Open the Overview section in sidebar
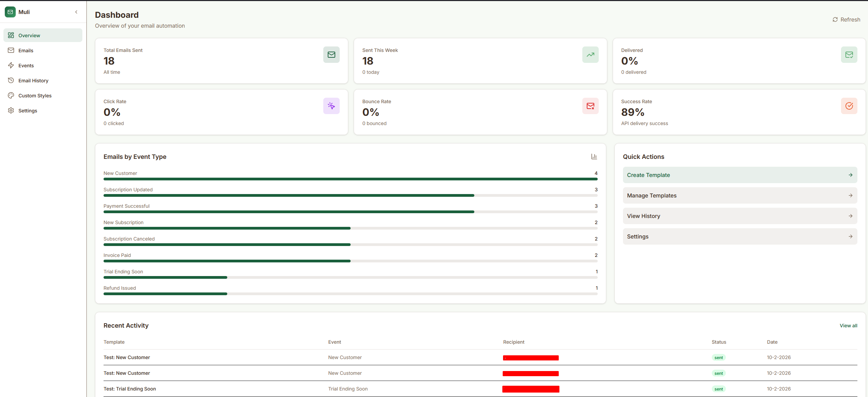The image size is (868, 397). [x=29, y=35]
